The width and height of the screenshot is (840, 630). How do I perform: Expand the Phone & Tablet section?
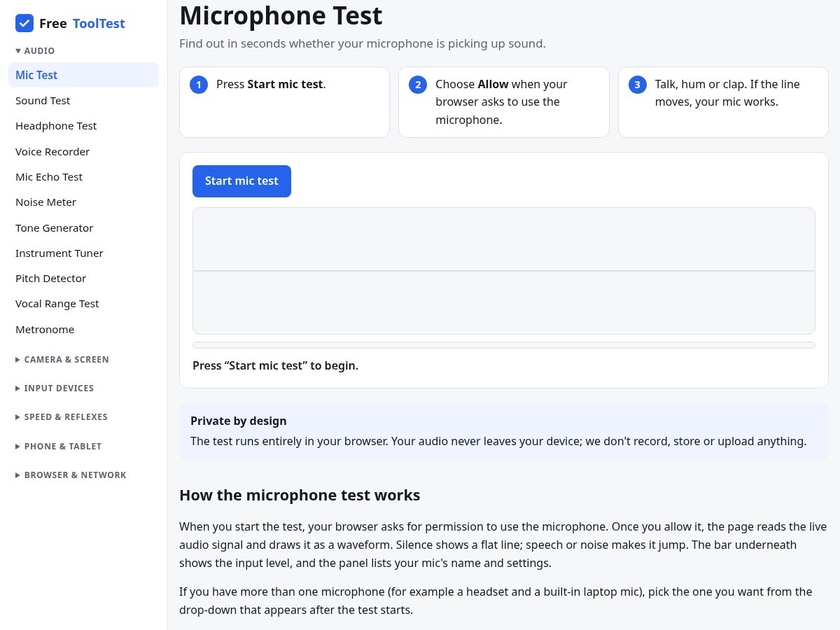pos(59,447)
